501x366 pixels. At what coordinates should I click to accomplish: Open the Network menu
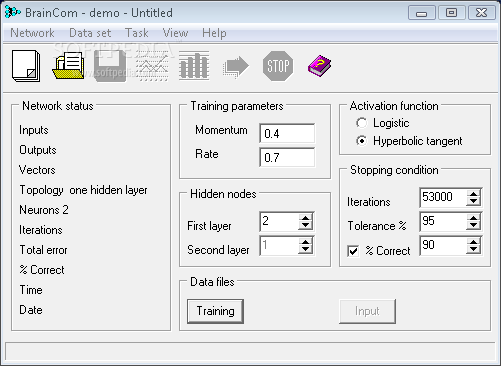(32, 33)
